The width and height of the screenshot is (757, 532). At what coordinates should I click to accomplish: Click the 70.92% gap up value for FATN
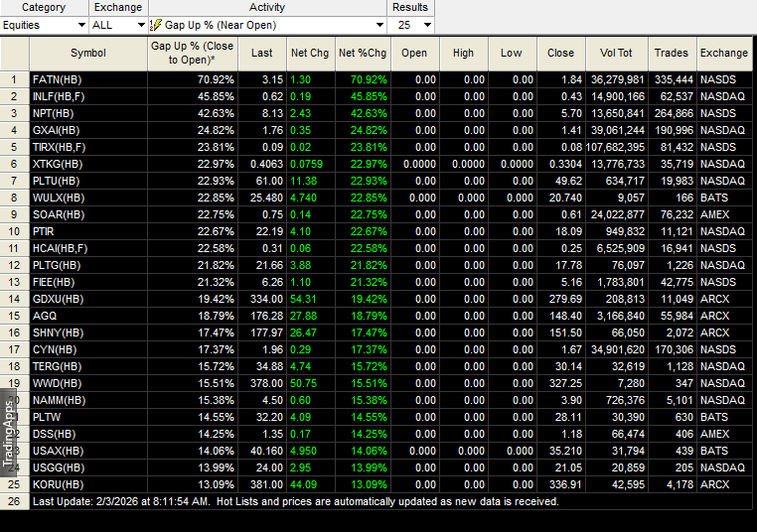point(193,79)
